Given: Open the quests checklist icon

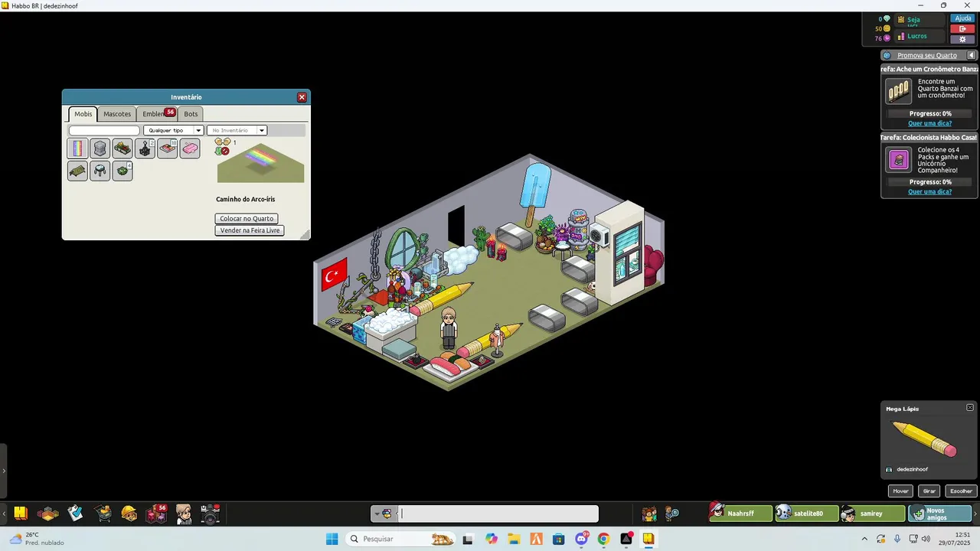Looking at the screenshot, I should (75, 514).
